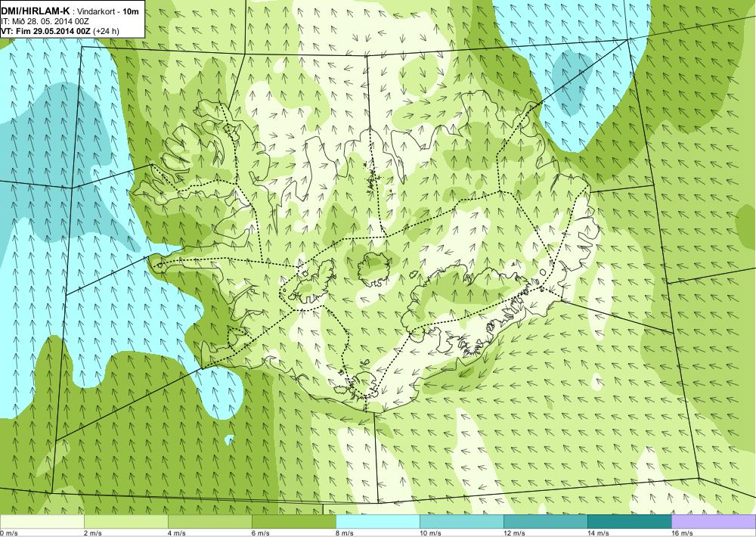Select the "14 m/s" legend label

pos(598,533)
